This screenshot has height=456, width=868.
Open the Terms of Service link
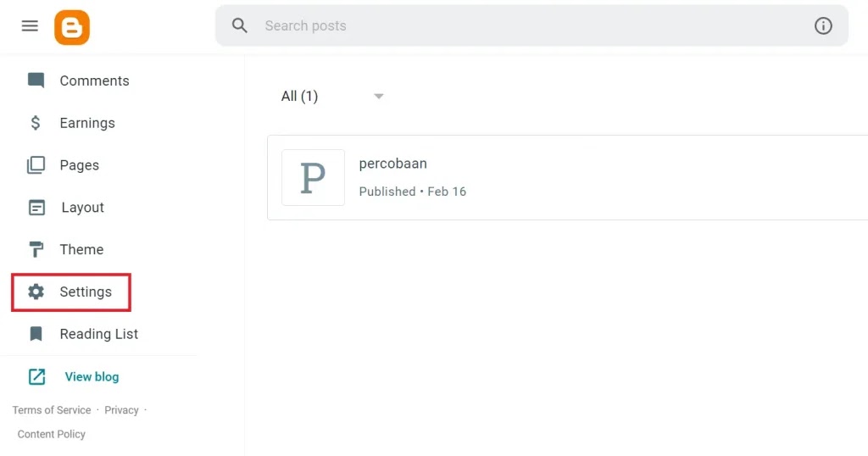pyautogui.click(x=52, y=410)
